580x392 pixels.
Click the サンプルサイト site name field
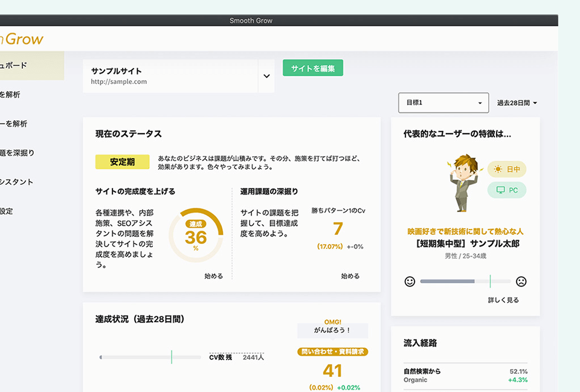coord(170,76)
